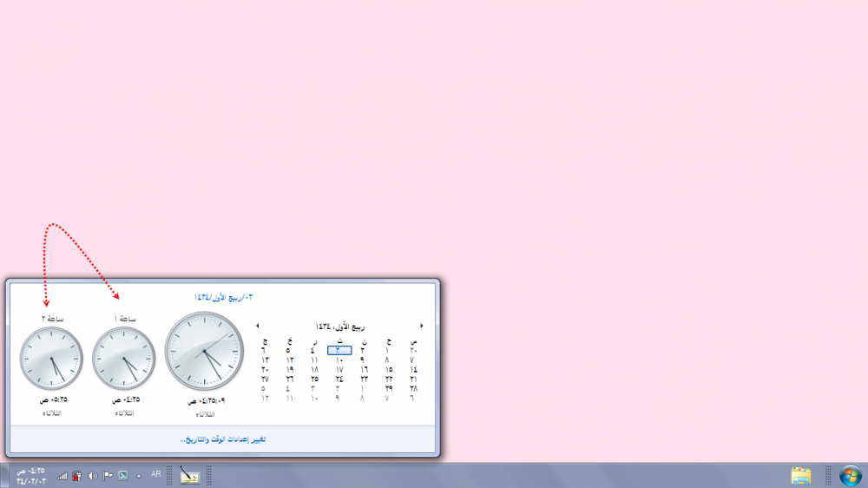Select day ١٧ in the calendar grid
This screenshot has width=868, height=488.
339,369
